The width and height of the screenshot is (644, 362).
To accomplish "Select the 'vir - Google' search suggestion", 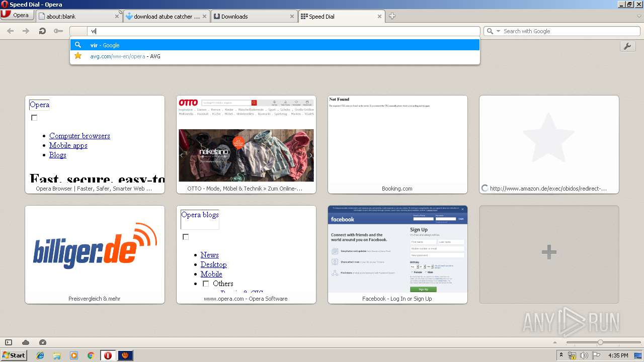I will (275, 45).
